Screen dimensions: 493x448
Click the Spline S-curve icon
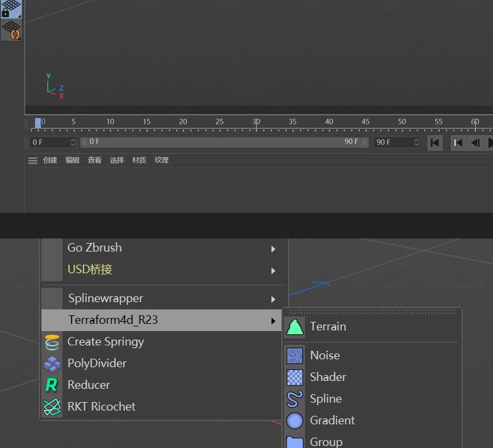click(294, 399)
